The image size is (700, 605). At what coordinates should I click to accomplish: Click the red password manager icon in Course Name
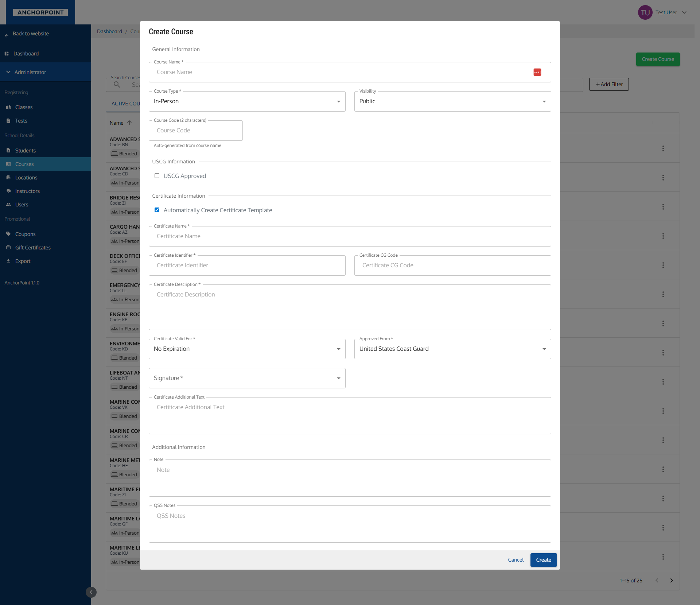[537, 72]
